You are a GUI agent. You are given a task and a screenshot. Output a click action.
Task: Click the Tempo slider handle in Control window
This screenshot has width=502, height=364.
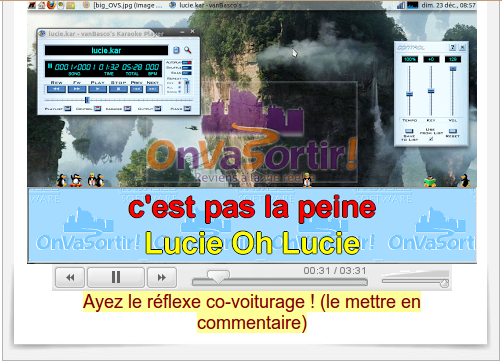point(409,94)
